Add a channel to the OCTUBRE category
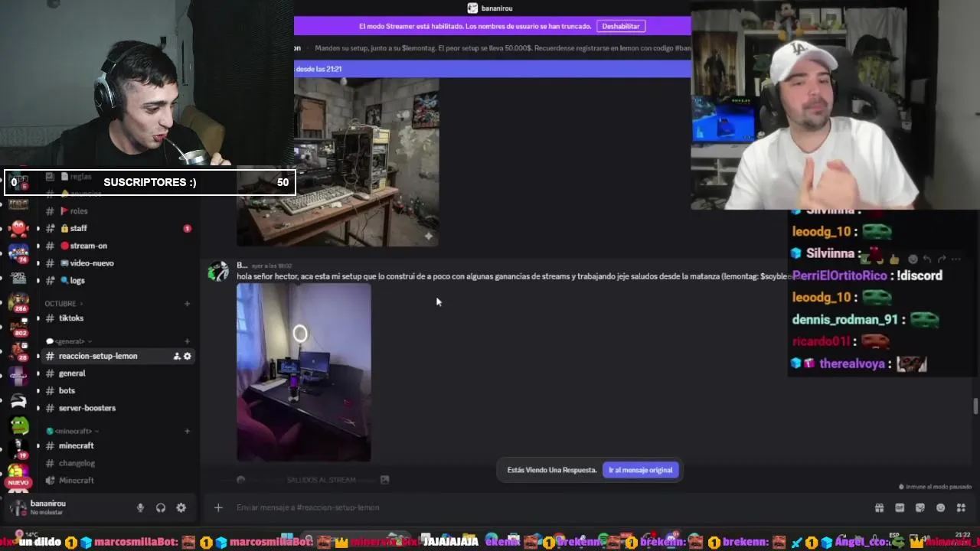Image resolution: width=980 pixels, height=551 pixels. [x=187, y=304]
